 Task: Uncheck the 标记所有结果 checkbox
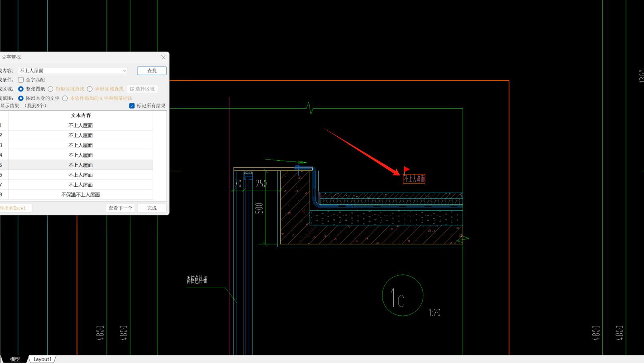[132, 106]
